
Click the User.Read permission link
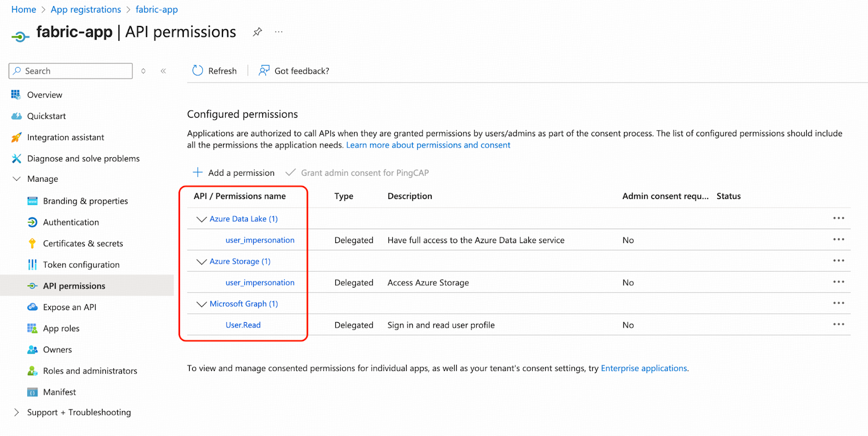click(x=243, y=325)
